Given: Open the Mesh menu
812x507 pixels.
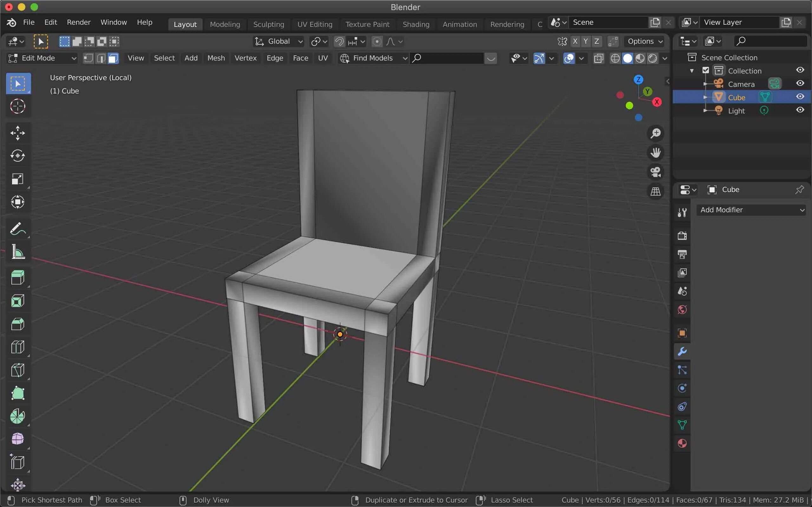Looking at the screenshot, I should (x=216, y=58).
